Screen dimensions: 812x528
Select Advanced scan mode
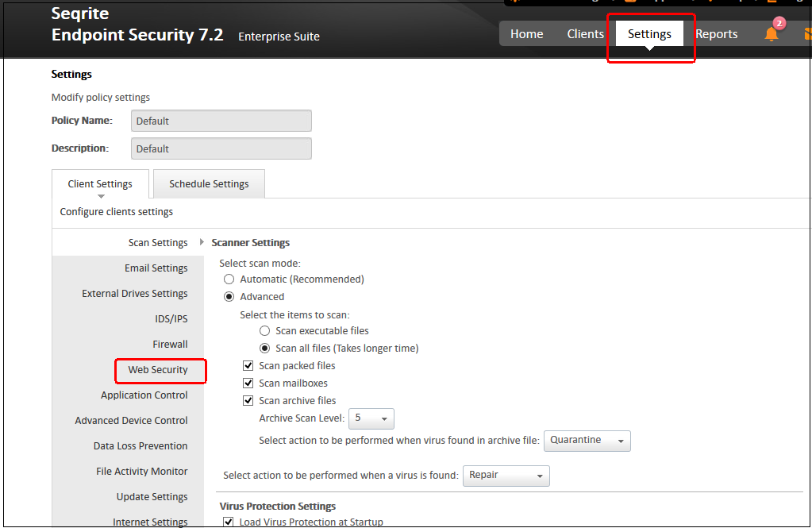pyautogui.click(x=229, y=297)
